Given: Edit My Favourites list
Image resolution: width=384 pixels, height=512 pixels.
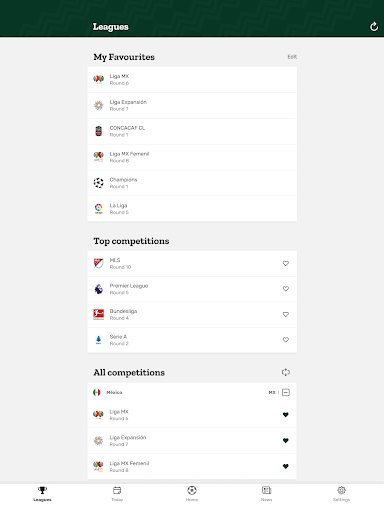Looking at the screenshot, I should click(292, 57).
